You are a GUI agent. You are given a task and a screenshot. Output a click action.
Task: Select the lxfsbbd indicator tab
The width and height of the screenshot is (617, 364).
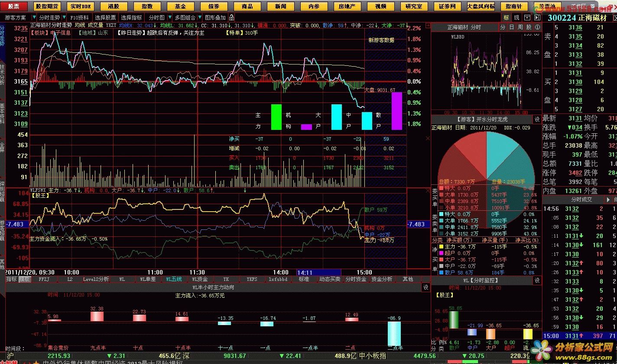click(278, 279)
